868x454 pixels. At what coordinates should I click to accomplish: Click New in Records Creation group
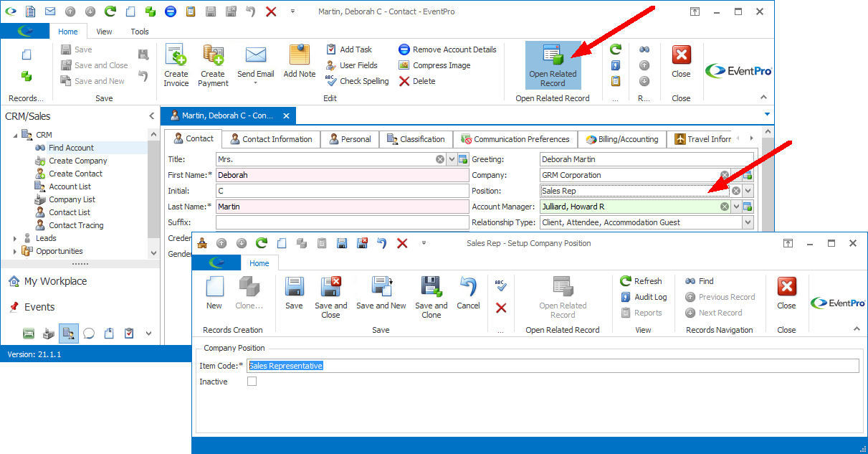(214, 293)
